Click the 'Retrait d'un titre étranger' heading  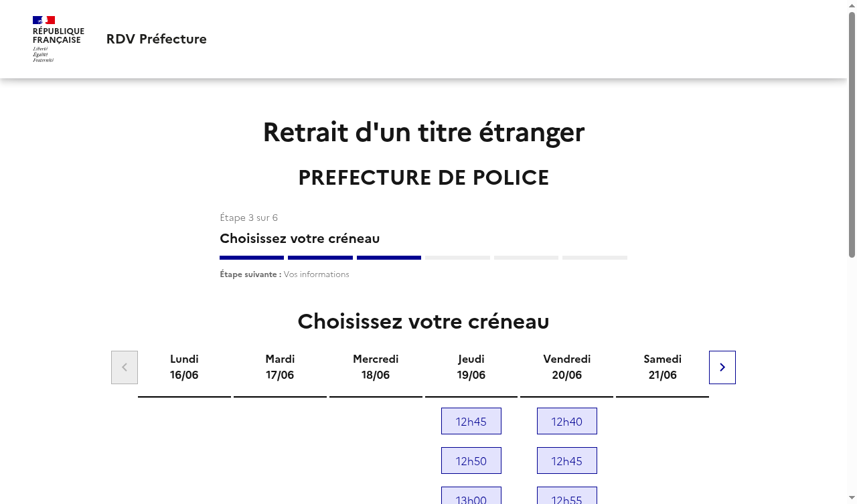[423, 132]
